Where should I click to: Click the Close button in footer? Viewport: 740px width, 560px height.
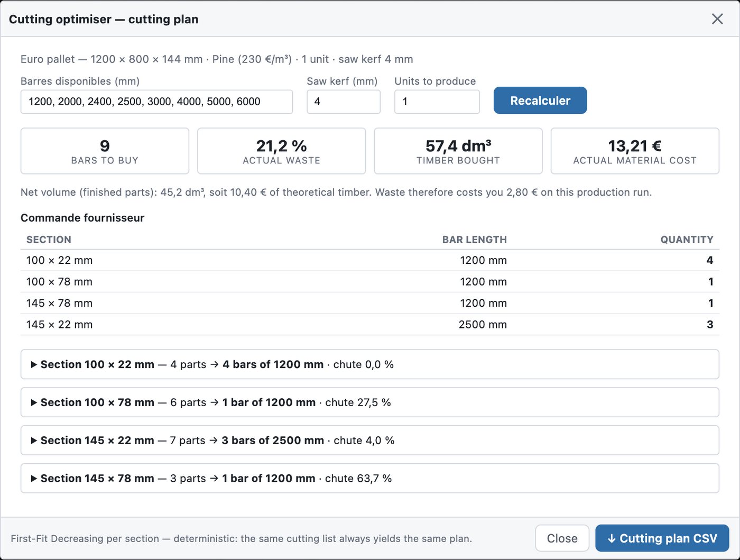[562, 538]
